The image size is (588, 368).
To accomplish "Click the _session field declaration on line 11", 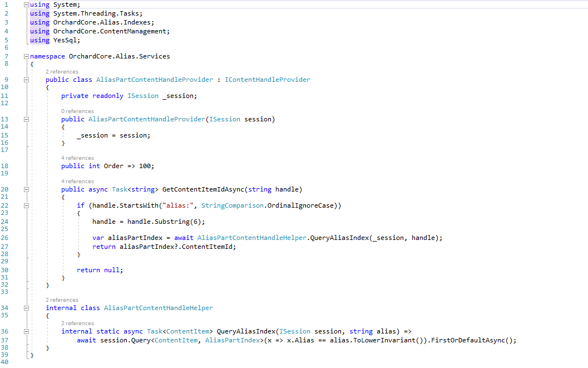I will (178, 96).
